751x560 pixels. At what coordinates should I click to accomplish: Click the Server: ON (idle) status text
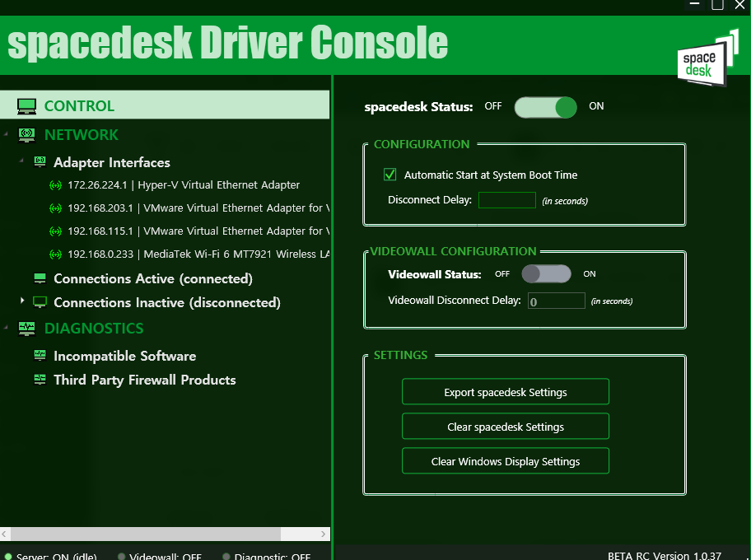(57, 557)
